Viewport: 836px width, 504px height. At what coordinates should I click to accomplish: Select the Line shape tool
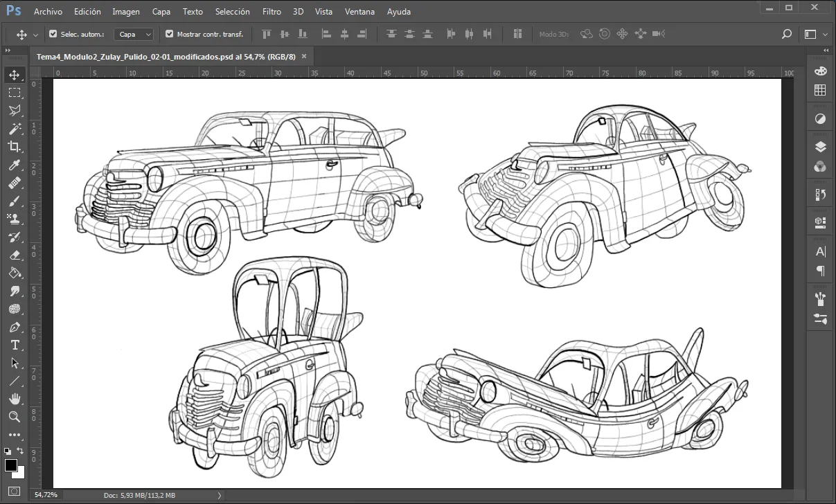pyautogui.click(x=14, y=381)
